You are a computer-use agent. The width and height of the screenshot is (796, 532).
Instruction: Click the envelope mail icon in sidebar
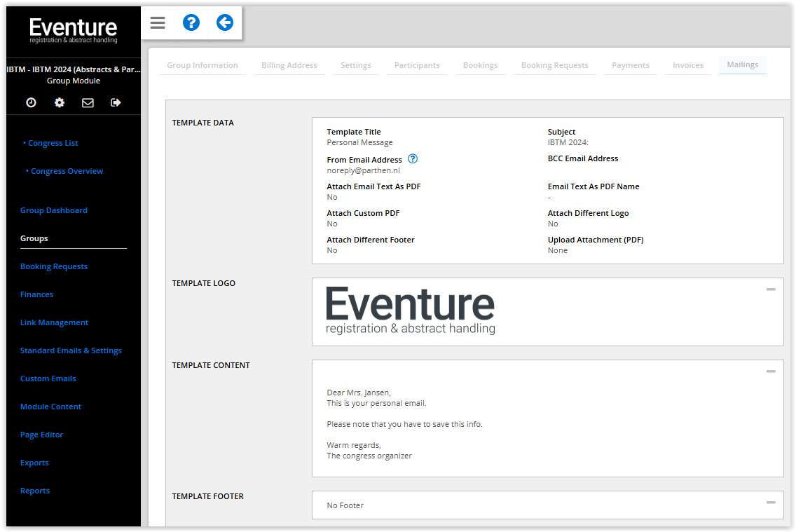pos(88,103)
